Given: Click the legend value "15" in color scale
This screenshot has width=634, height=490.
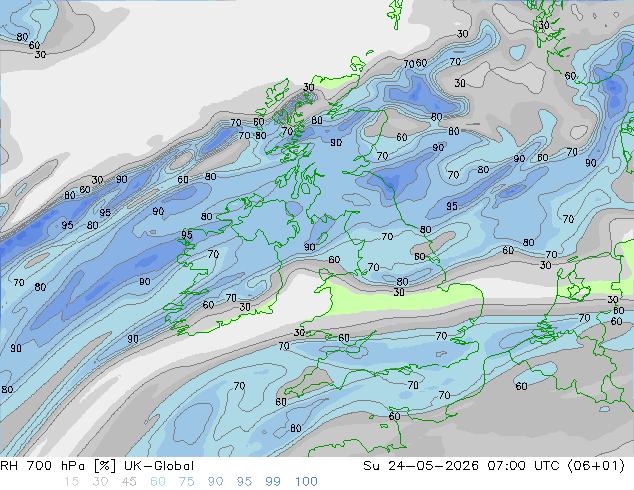Looking at the screenshot, I should point(71,482).
